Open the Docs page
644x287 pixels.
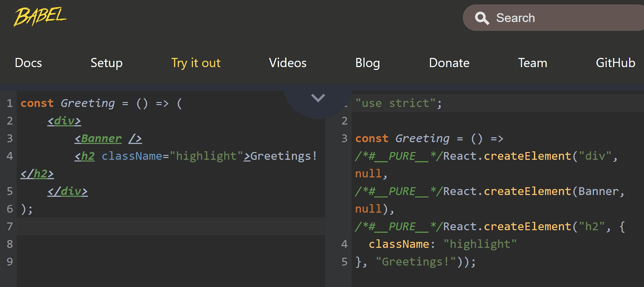coord(28,63)
